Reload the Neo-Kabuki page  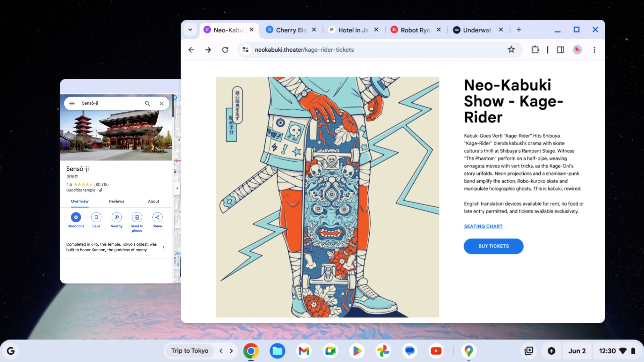(225, 50)
